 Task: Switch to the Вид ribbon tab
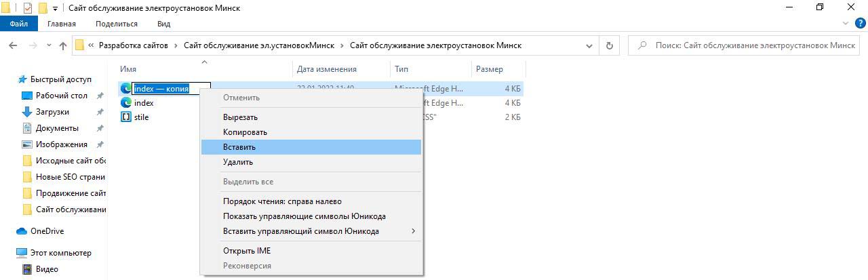point(163,24)
